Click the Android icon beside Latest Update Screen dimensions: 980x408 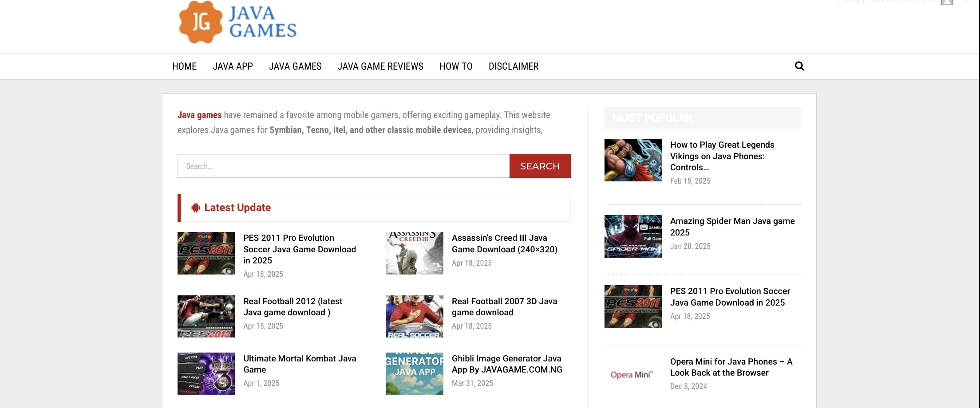(195, 208)
